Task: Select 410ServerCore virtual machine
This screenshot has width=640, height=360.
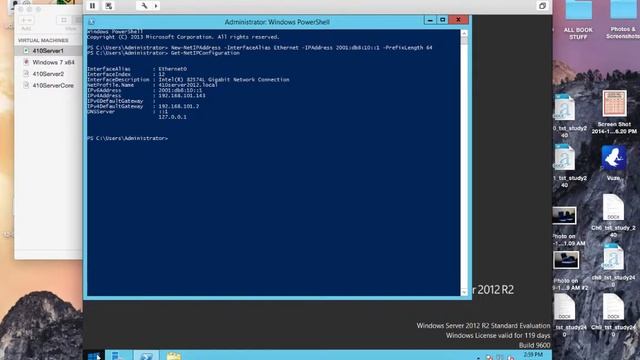Action: (x=48, y=85)
